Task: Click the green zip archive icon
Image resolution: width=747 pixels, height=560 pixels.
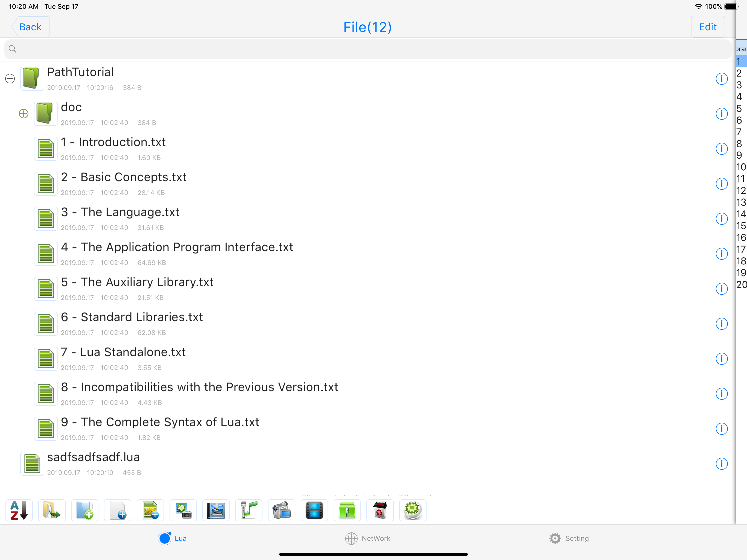Action: click(347, 510)
